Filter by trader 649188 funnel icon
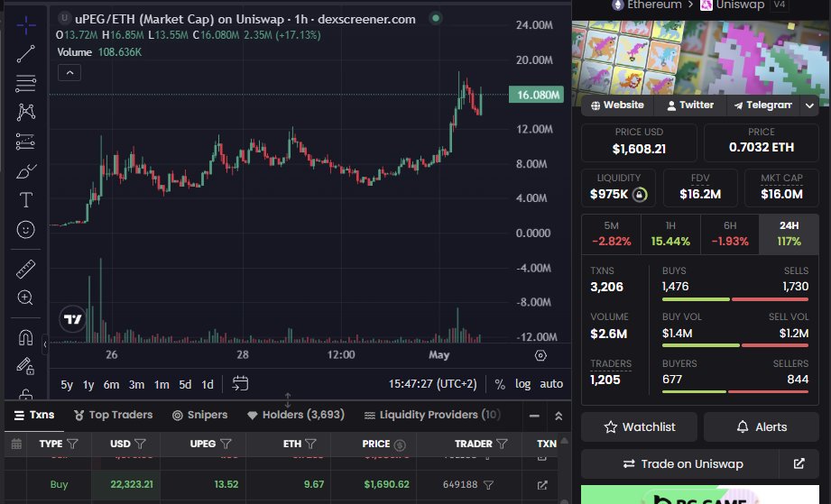831x504 pixels. pos(489,485)
